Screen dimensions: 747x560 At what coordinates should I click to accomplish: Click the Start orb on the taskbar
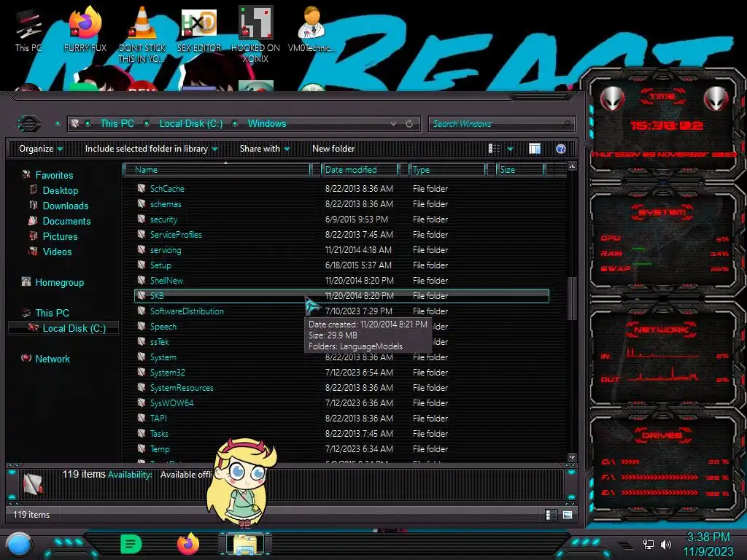18,544
